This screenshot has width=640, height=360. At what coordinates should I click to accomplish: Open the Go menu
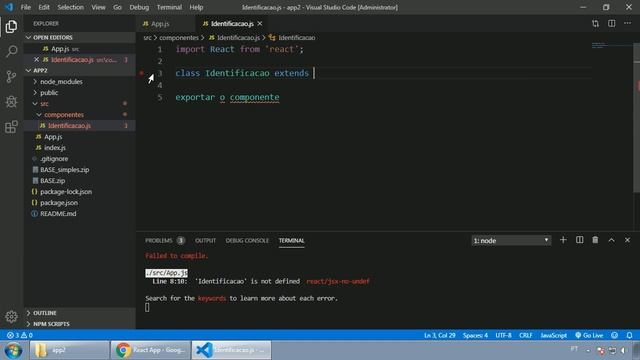pyautogui.click(x=117, y=7)
